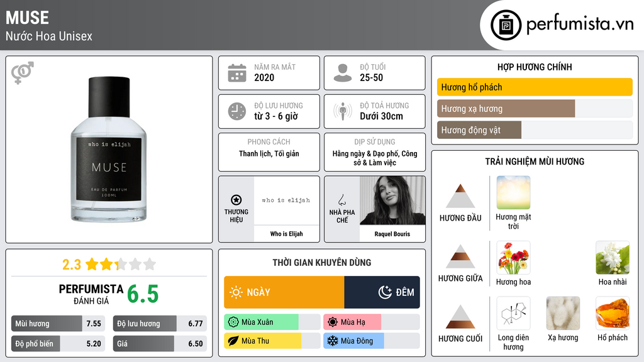Open the Long diên hương molecule thumbnail

[x=513, y=313]
